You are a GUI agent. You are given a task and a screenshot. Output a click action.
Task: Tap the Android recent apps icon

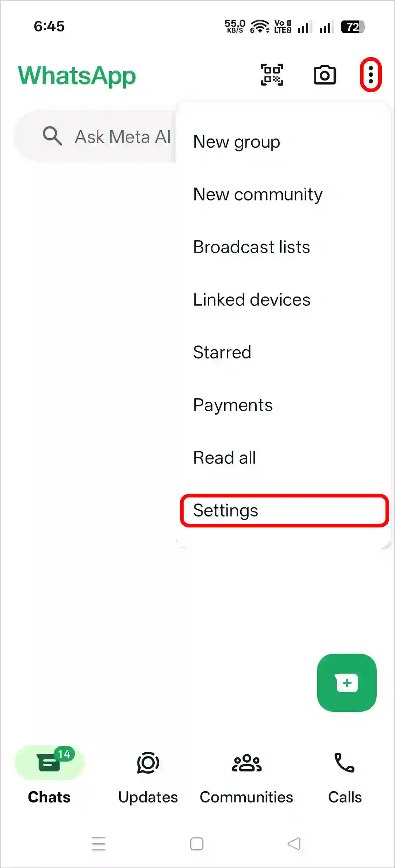coord(99,844)
